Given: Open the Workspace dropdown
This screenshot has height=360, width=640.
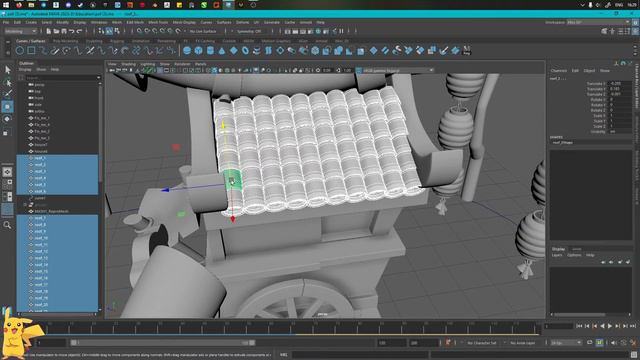Looking at the screenshot, I should (598, 22).
